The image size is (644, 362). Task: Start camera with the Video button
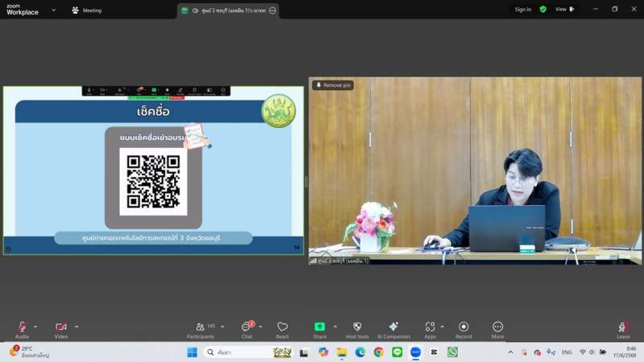coord(61,330)
